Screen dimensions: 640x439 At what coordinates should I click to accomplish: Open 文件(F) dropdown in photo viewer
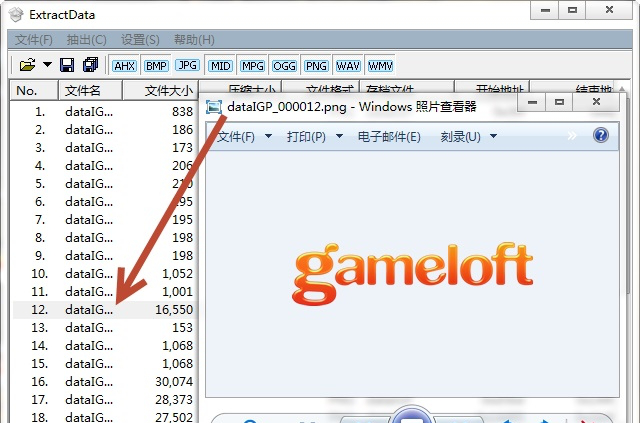[x=244, y=136]
